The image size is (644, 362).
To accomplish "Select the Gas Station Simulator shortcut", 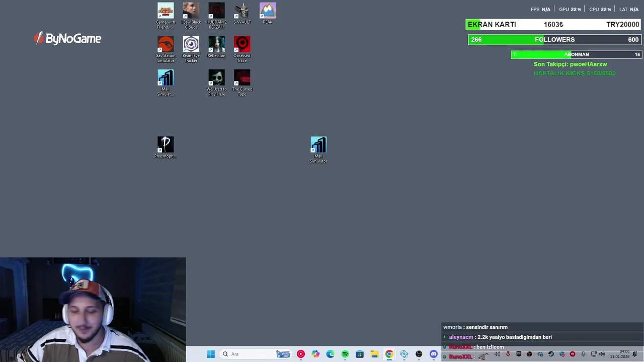I will pyautogui.click(x=166, y=50).
